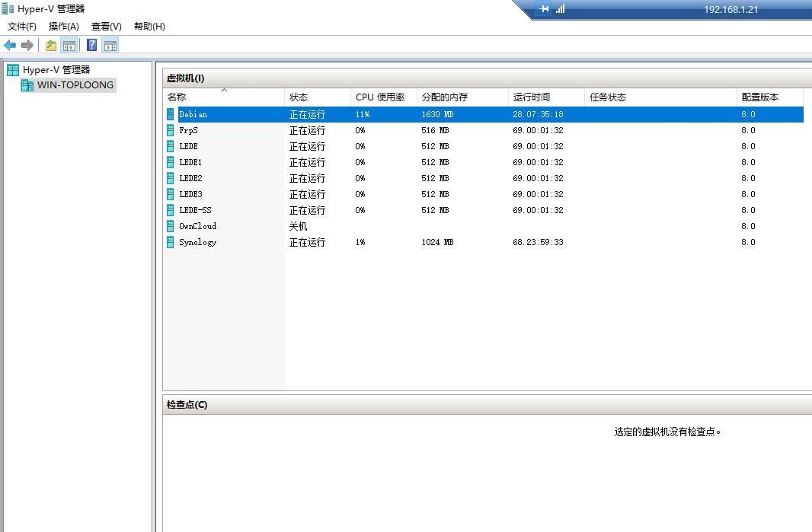Click the 11% CPU usage value
This screenshot has width=812, height=532.
(x=363, y=114)
